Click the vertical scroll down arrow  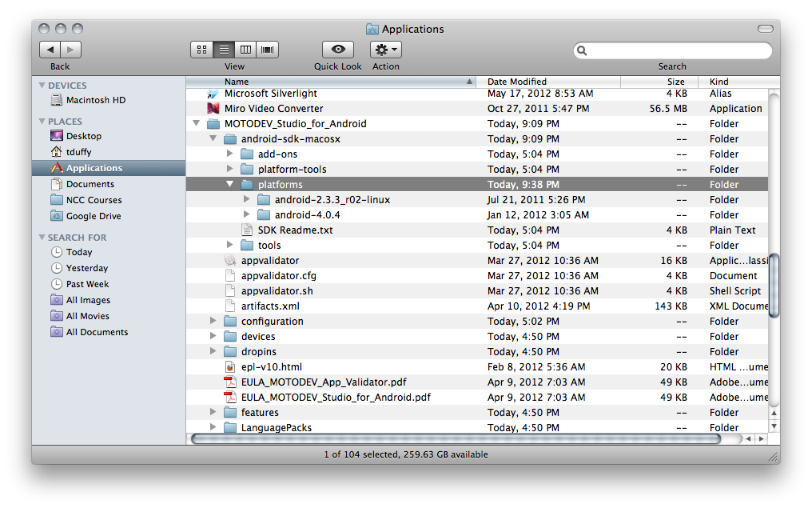pos(774,426)
